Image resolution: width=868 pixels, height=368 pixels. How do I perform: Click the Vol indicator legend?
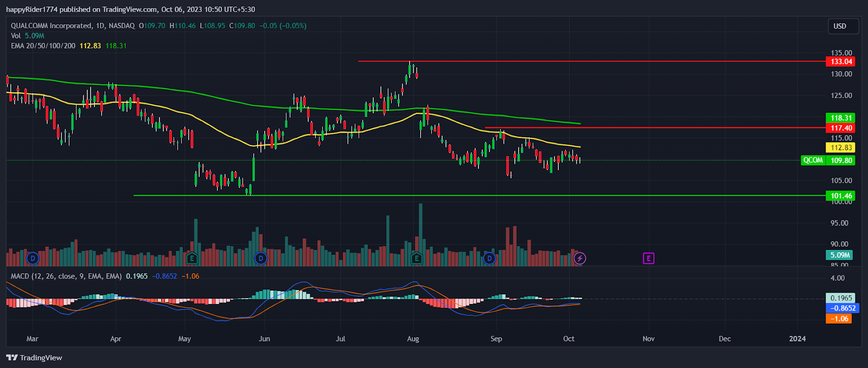pyautogui.click(x=28, y=36)
